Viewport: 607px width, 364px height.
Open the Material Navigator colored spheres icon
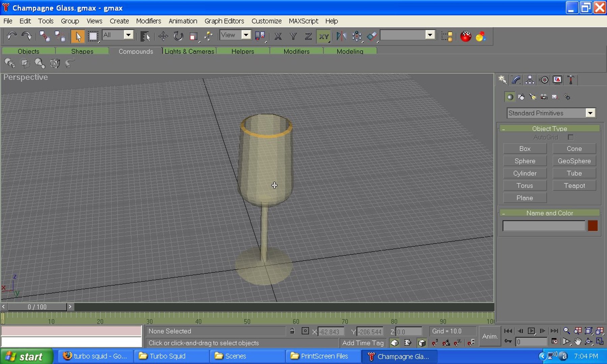(x=481, y=36)
